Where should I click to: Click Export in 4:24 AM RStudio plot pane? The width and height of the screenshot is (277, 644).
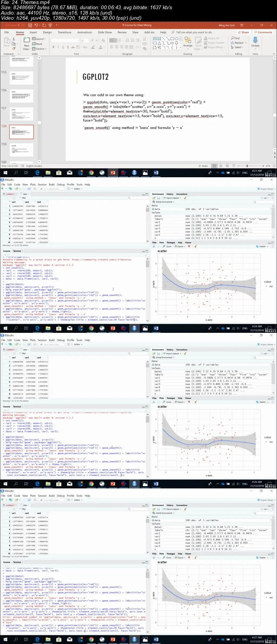180,247
